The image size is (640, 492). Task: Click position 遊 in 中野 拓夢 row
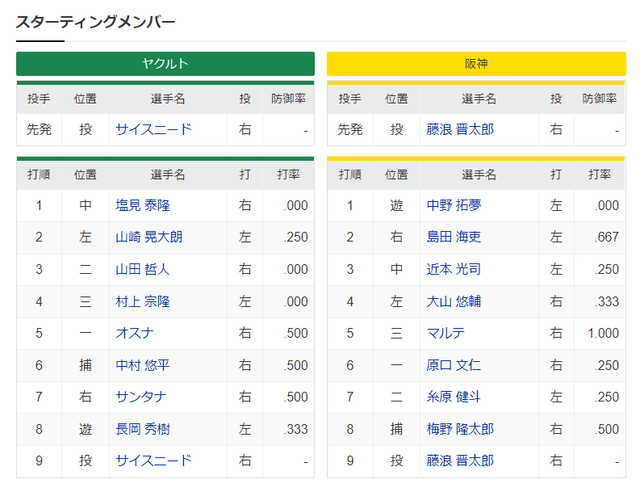396,205
